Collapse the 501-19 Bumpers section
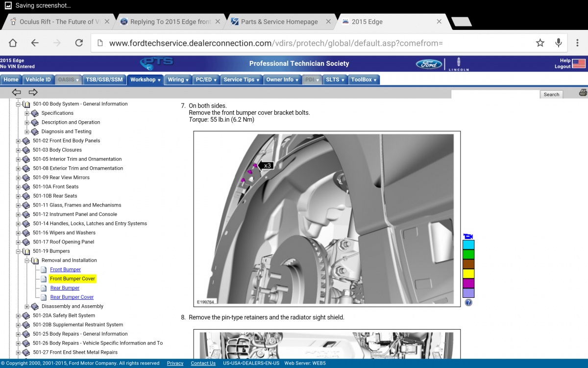588x368 pixels. pos(18,251)
